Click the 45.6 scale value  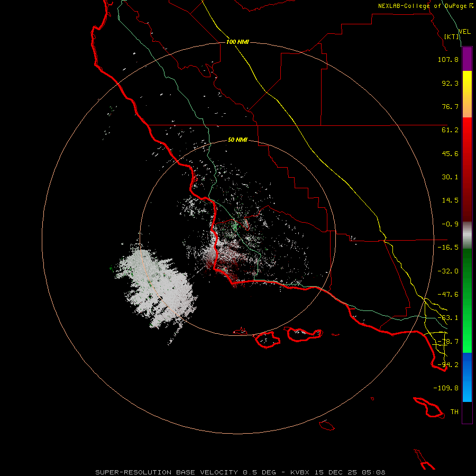coord(450,153)
